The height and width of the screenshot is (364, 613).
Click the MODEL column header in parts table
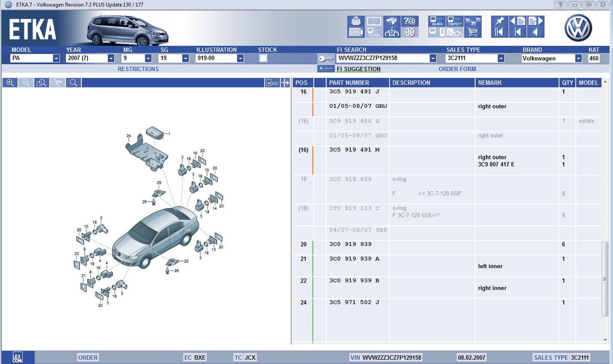pyautogui.click(x=589, y=83)
